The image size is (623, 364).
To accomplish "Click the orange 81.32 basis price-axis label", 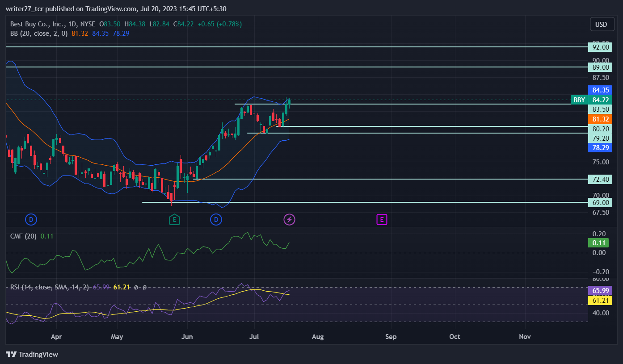I will [x=600, y=119].
